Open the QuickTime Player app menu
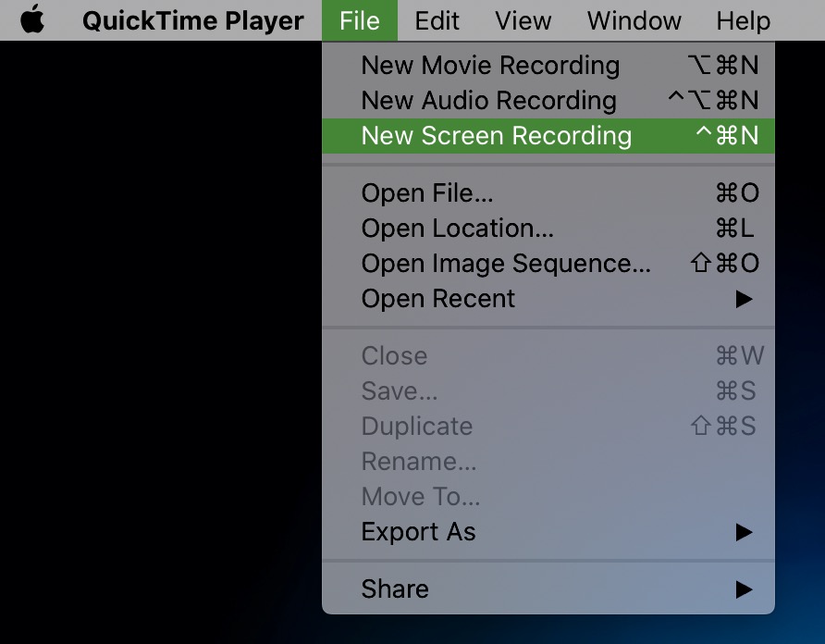The height and width of the screenshot is (644, 825). coord(193,21)
